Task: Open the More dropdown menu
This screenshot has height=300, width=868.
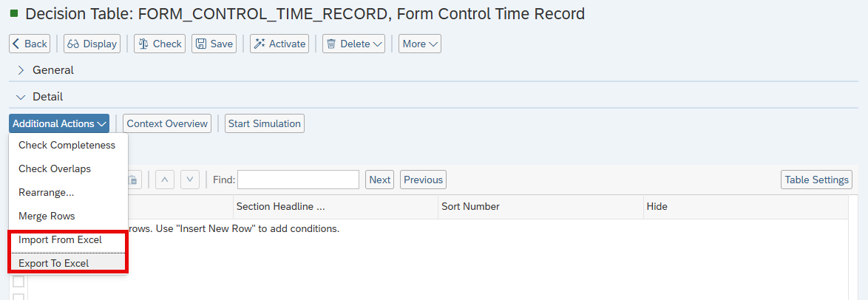Action: [420, 44]
